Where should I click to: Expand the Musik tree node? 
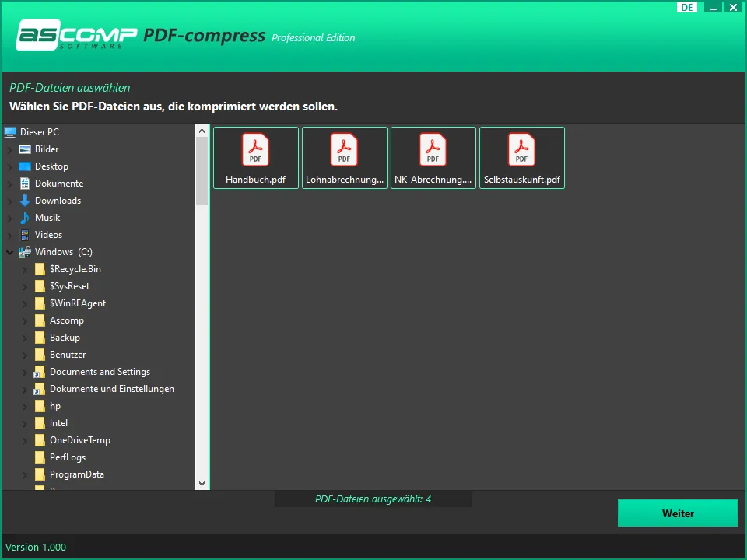10,218
